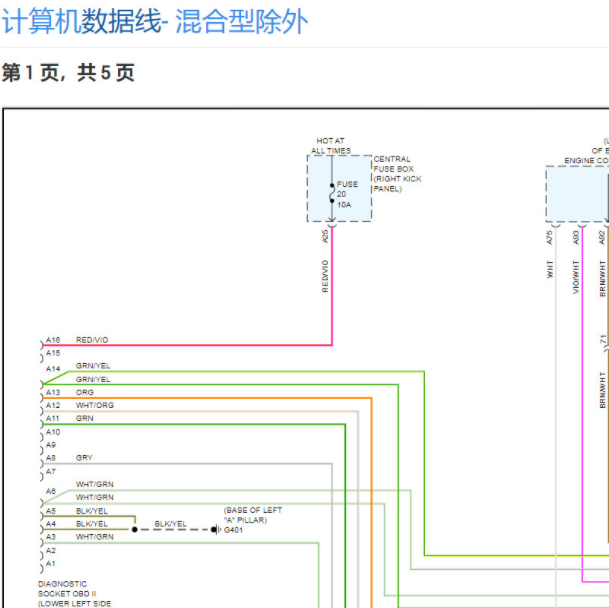The width and height of the screenshot is (609, 608).
Task: Click the ENGINE CO... module label
Action: [x=586, y=160]
